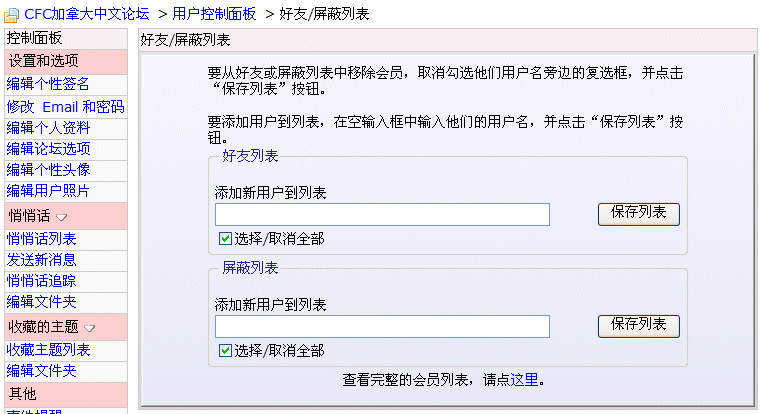Focus the 好友列表 add-user input field
This screenshot has width=762, height=414.
pyautogui.click(x=382, y=214)
